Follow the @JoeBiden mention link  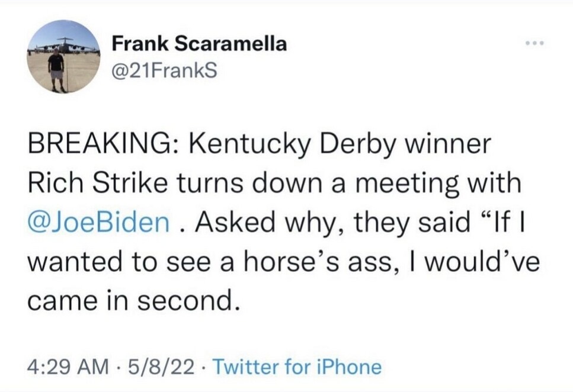(99, 223)
